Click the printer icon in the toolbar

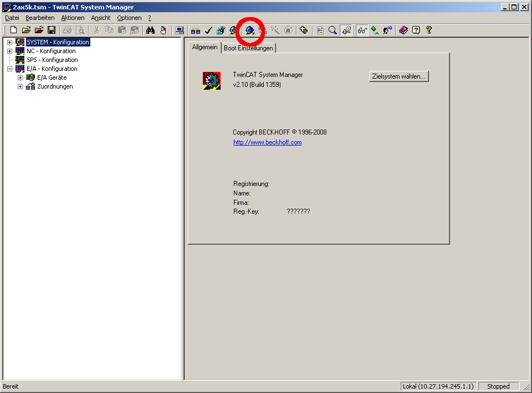(x=68, y=30)
